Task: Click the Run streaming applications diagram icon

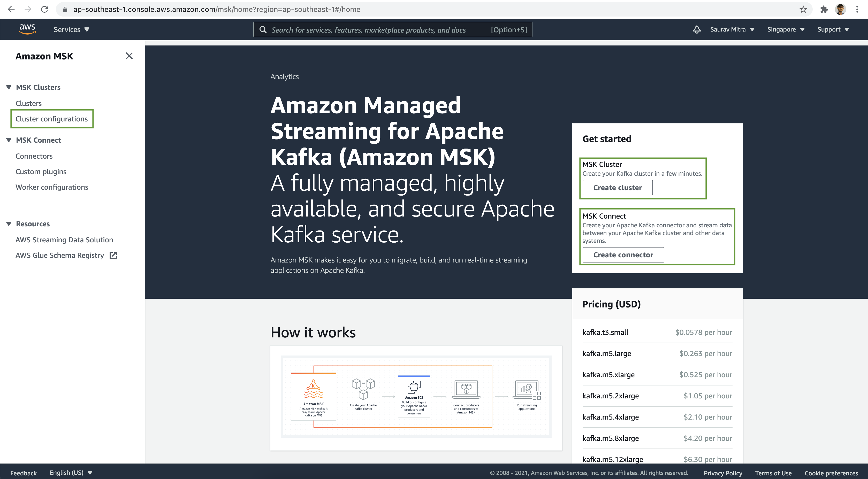Action: point(527,390)
